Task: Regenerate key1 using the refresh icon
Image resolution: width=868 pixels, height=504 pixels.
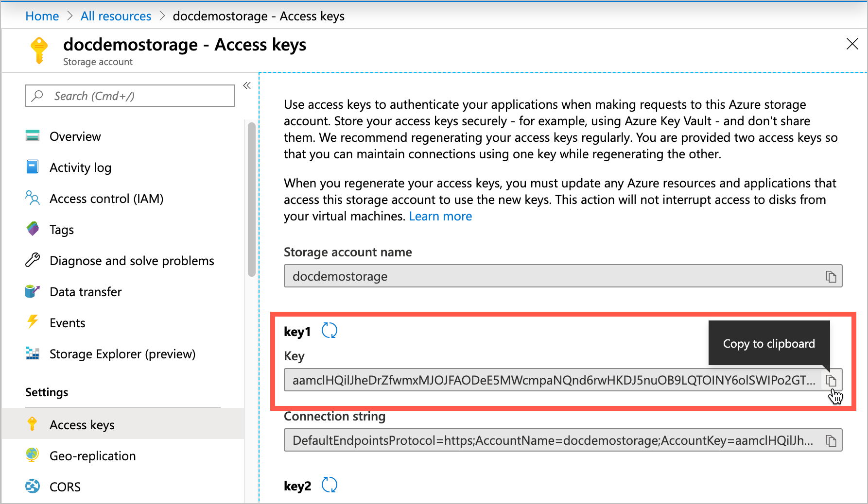Action: (x=330, y=331)
